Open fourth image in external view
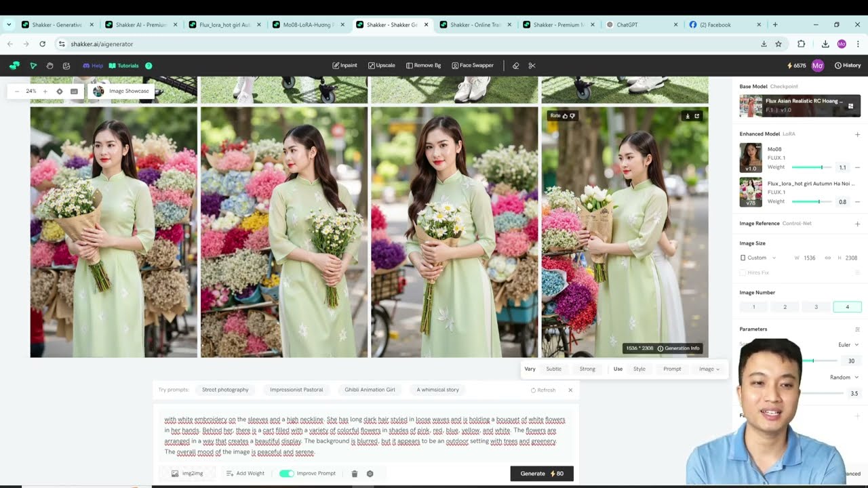The width and height of the screenshot is (868, 488). (696, 116)
